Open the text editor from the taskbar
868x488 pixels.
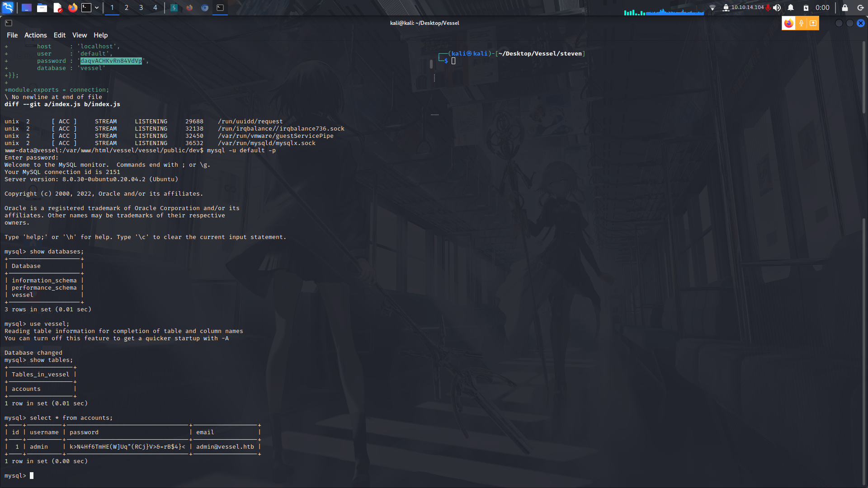coord(57,7)
